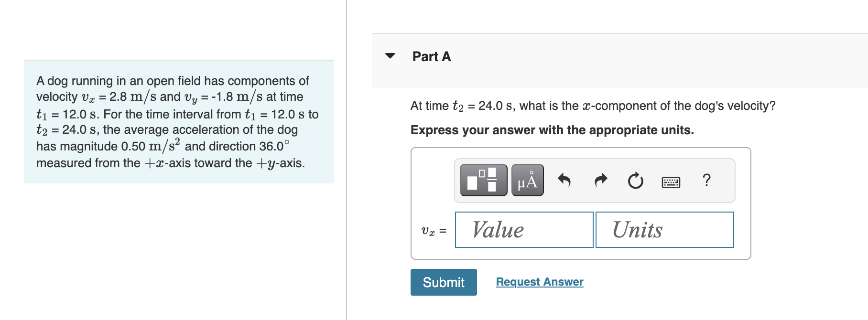Open the on-screen keyboard helper
The height and width of the screenshot is (320, 868).
671,181
